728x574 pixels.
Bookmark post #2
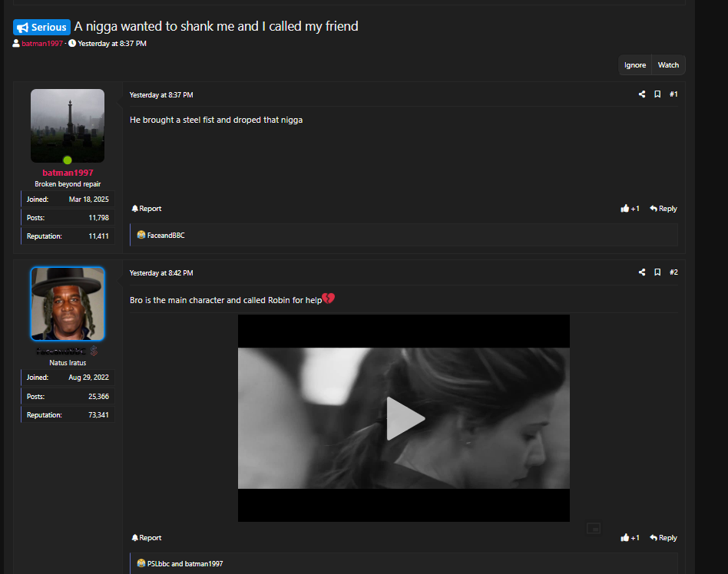(x=657, y=272)
